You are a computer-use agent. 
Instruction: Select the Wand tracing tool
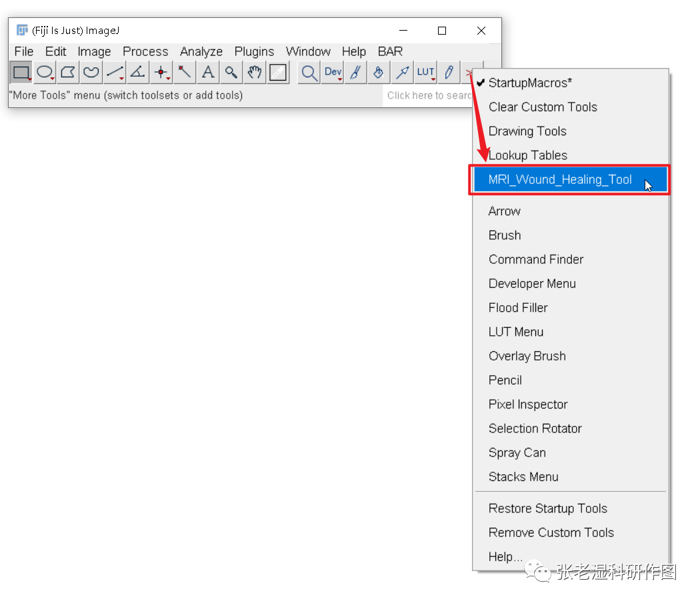click(185, 73)
